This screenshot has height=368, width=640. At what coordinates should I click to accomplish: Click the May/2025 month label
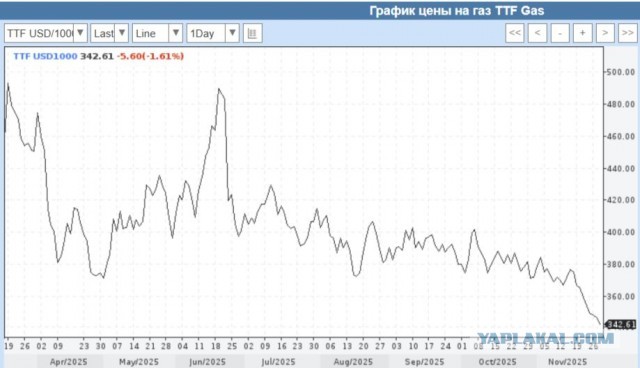tap(138, 362)
